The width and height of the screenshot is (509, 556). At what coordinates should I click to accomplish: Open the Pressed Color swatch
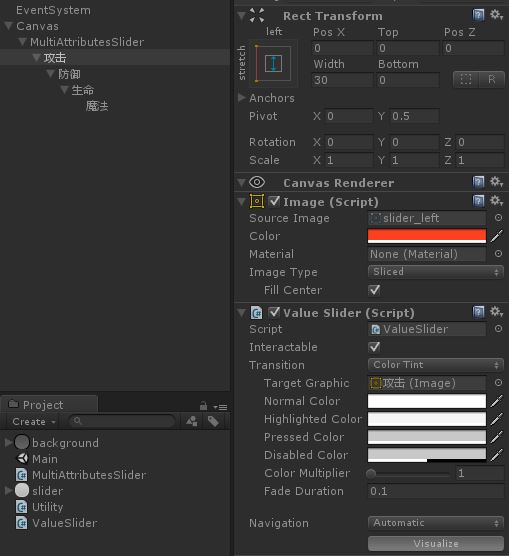(427, 437)
